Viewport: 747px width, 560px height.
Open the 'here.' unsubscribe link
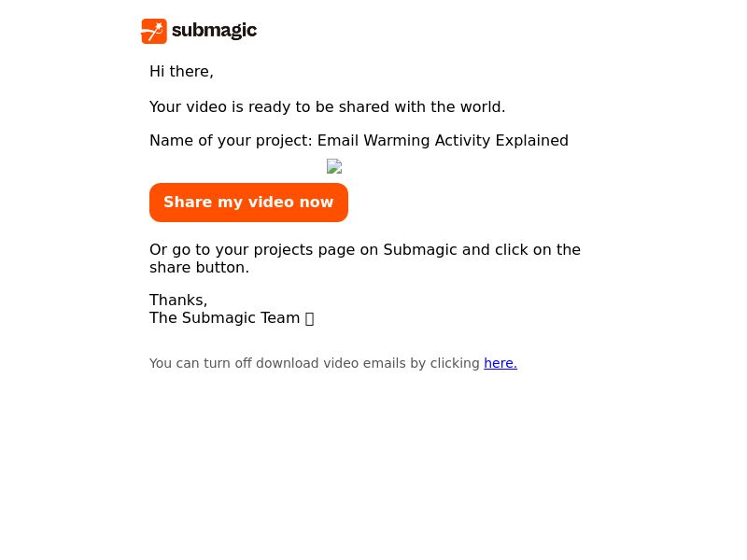pos(500,363)
